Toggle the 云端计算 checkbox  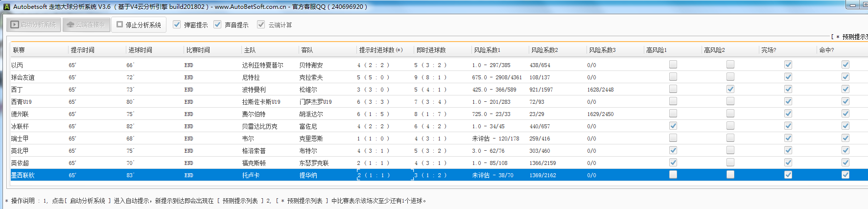[261, 24]
